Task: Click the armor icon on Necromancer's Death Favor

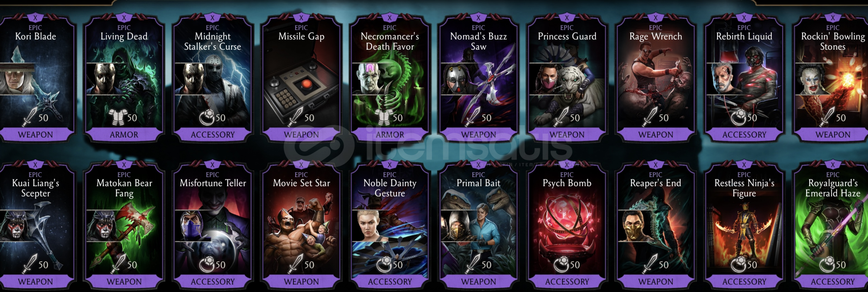Action: coord(384,118)
